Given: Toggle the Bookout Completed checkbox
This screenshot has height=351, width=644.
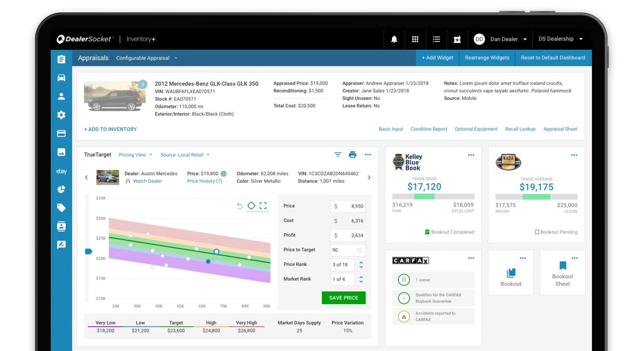Looking at the screenshot, I should point(427,232).
